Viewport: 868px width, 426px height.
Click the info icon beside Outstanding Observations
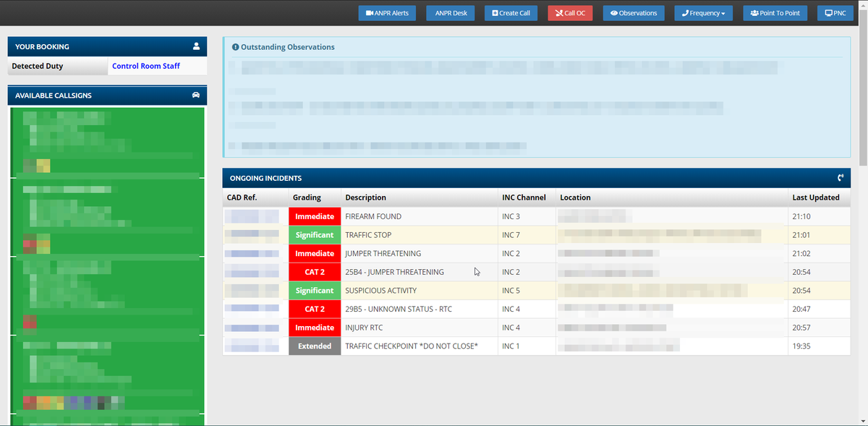235,47
